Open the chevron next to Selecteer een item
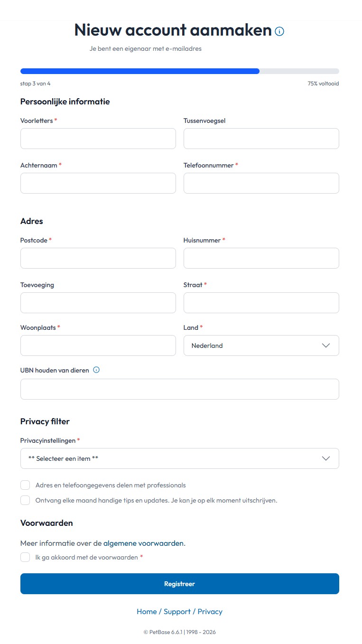 (x=325, y=458)
